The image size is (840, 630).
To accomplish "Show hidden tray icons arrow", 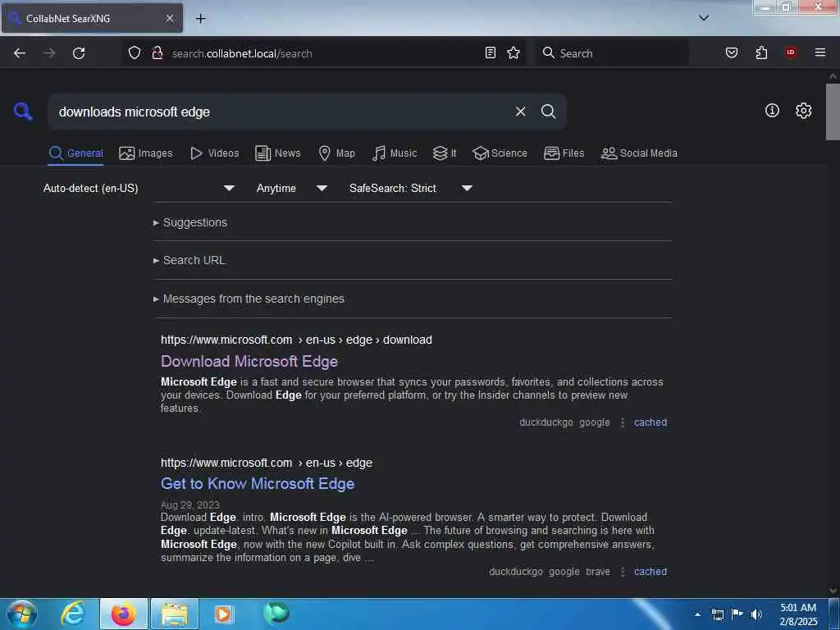I will pyautogui.click(x=697, y=614).
